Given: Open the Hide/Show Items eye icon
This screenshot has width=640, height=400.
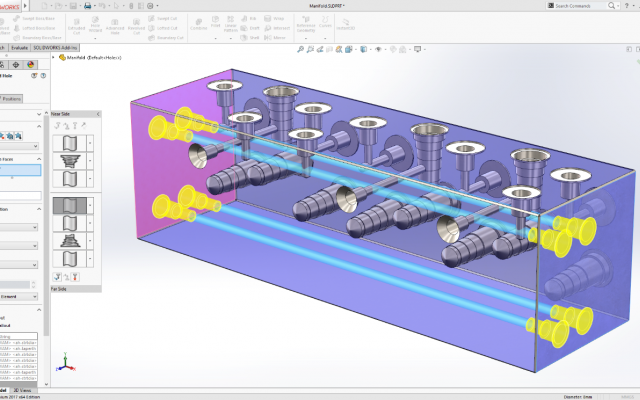Looking at the screenshot, I should (378, 49).
